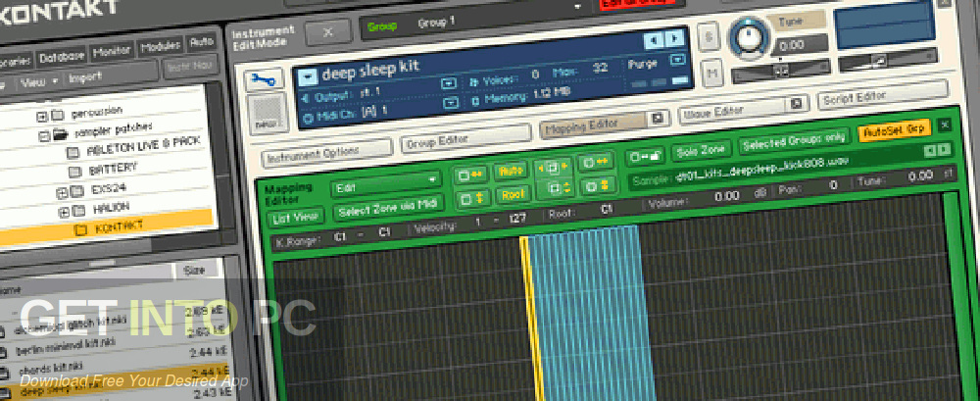Viewport: 980px width, 401px height.
Task: Toggle the M mute button
Action: (x=713, y=74)
